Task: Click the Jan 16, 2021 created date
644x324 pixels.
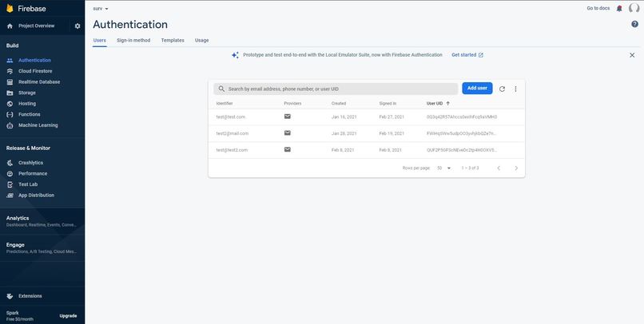Action: tap(344, 117)
